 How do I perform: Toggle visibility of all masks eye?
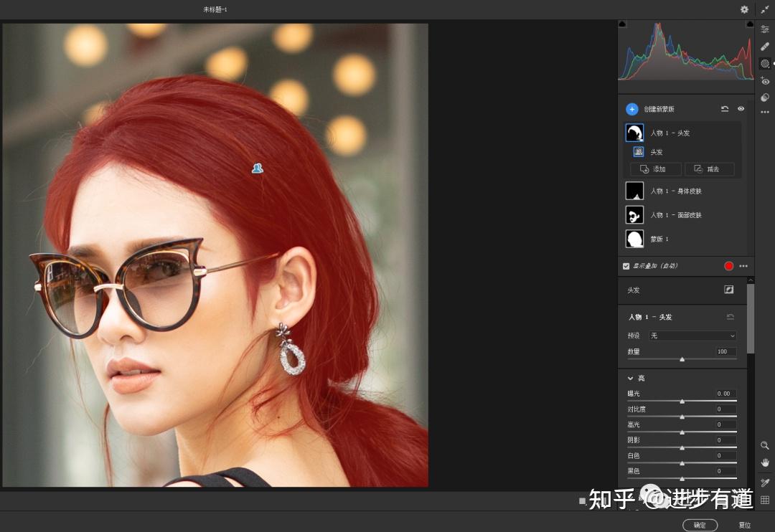tap(741, 109)
